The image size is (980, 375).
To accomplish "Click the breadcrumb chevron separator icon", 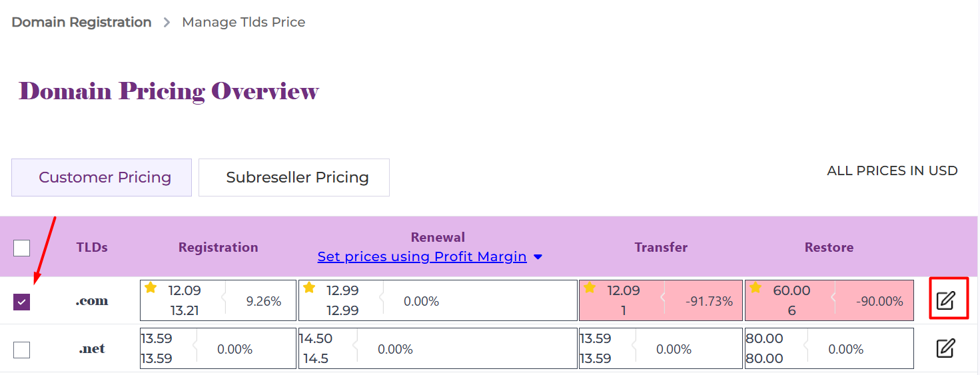I will 167,23.
